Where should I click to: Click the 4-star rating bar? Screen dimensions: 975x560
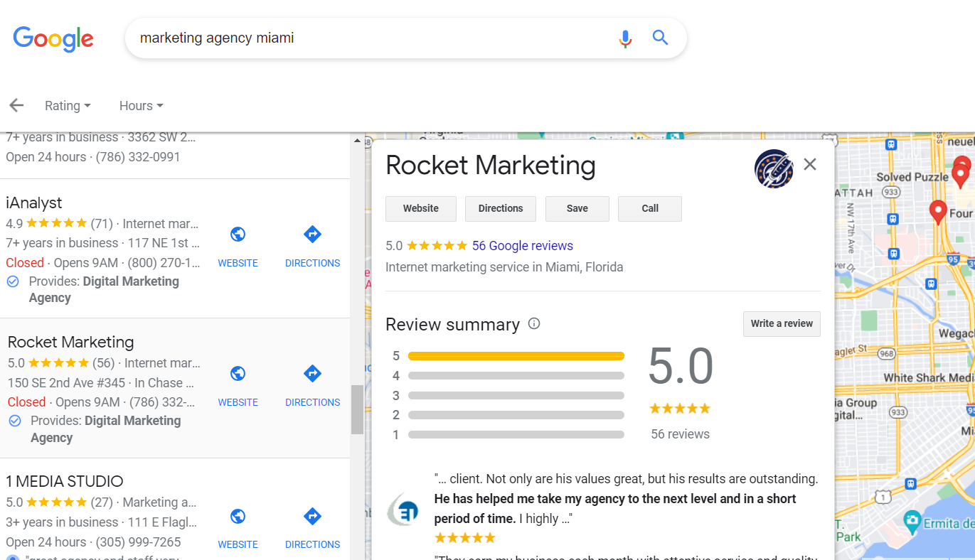click(516, 376)
